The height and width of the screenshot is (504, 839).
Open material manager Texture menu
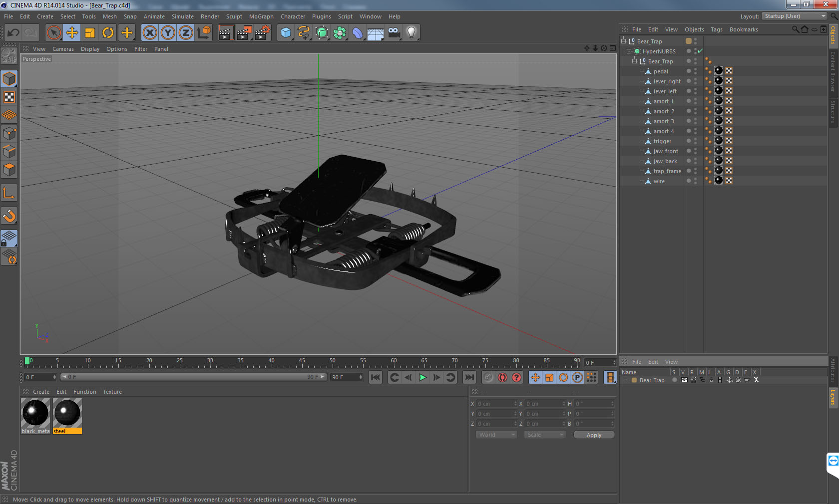coord(112,392)
